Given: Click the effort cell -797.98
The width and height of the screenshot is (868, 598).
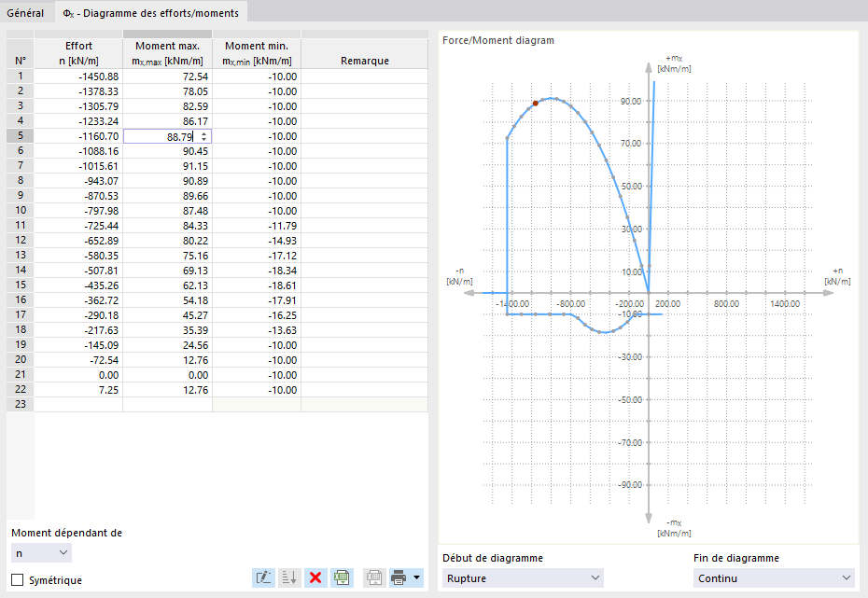Looking at the screenshot, I should coord(78,211).
